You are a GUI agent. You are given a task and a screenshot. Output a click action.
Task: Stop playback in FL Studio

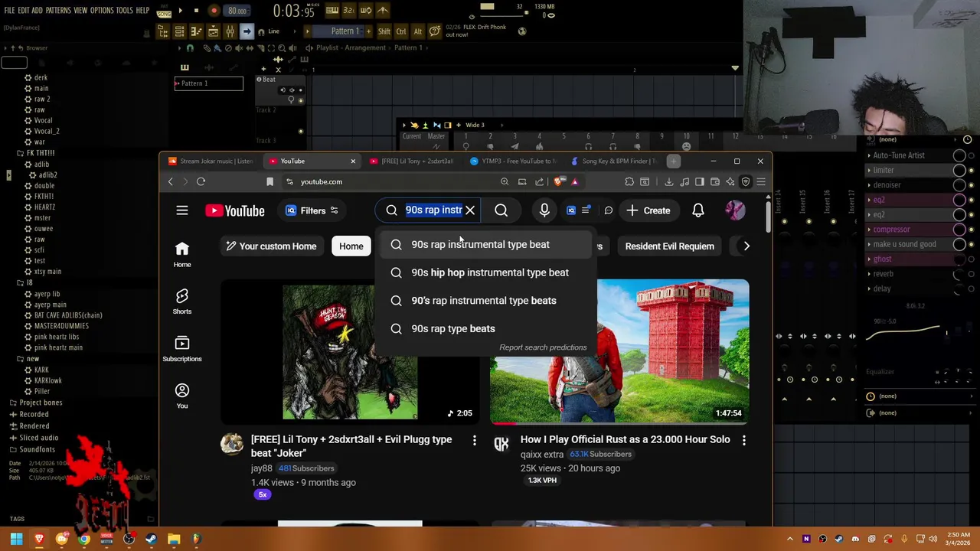click(196, 11)
